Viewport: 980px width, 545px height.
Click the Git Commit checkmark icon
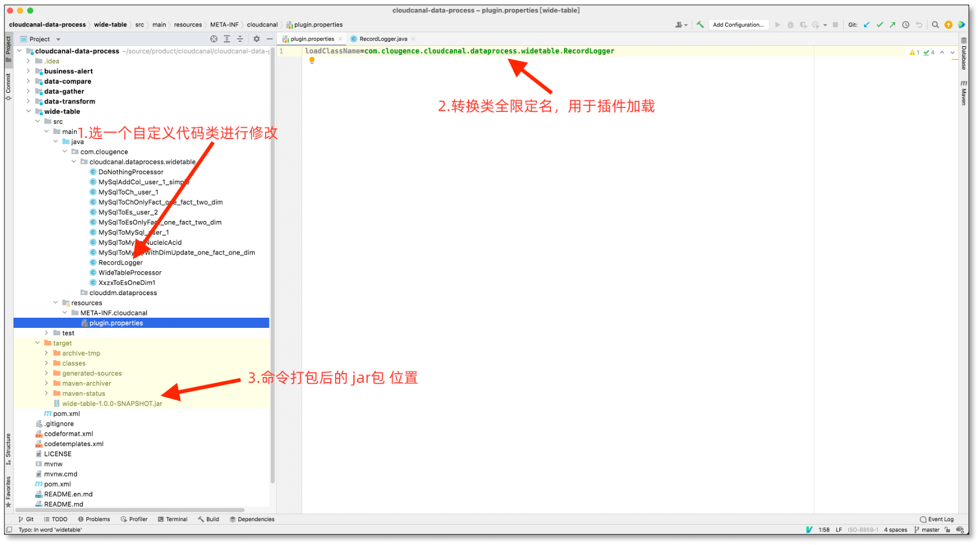(879, 25)
